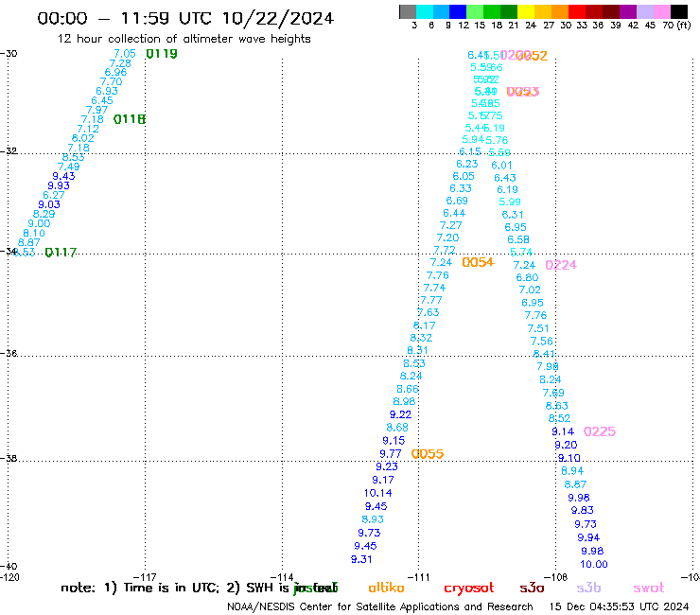Click the green time label '0119'
Viewport: 700px width, 615px height.
pyautogui.click(x=162, y=54)
